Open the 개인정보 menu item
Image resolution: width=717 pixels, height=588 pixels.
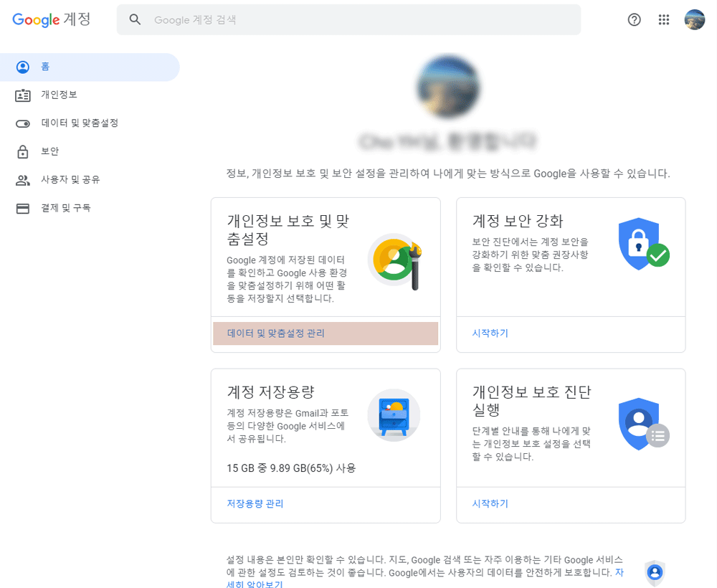point(59,95)
